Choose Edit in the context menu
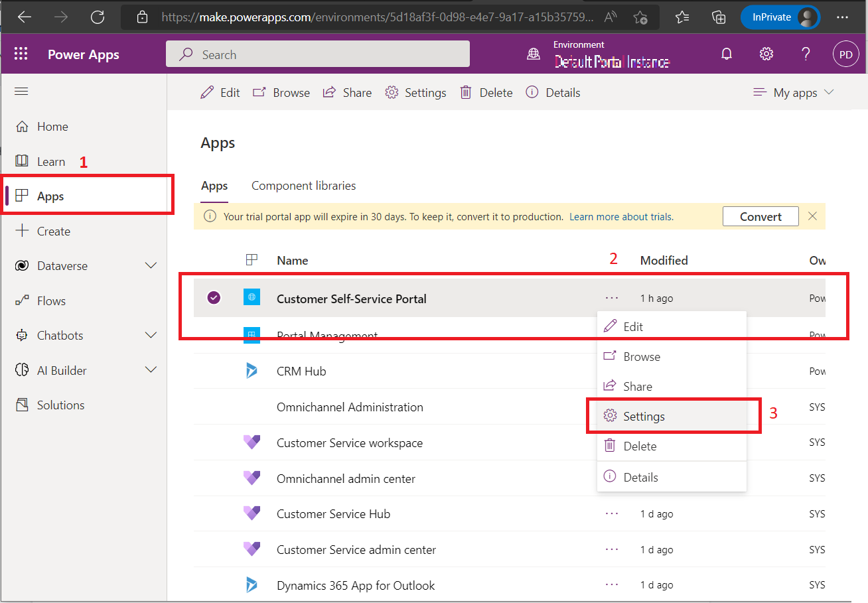 tap(672, 326)
